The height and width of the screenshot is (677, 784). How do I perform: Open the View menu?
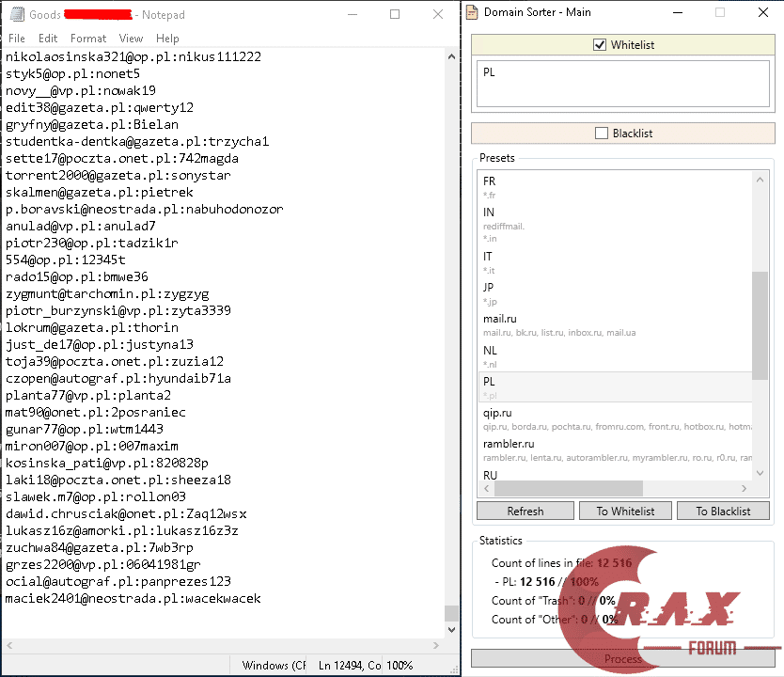(x=131, y=39)
